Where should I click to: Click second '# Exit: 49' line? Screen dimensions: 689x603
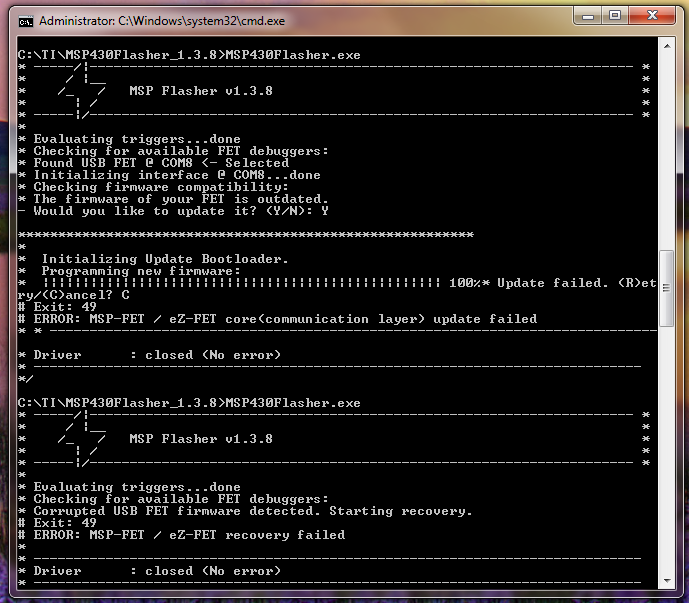coord(57,523)
